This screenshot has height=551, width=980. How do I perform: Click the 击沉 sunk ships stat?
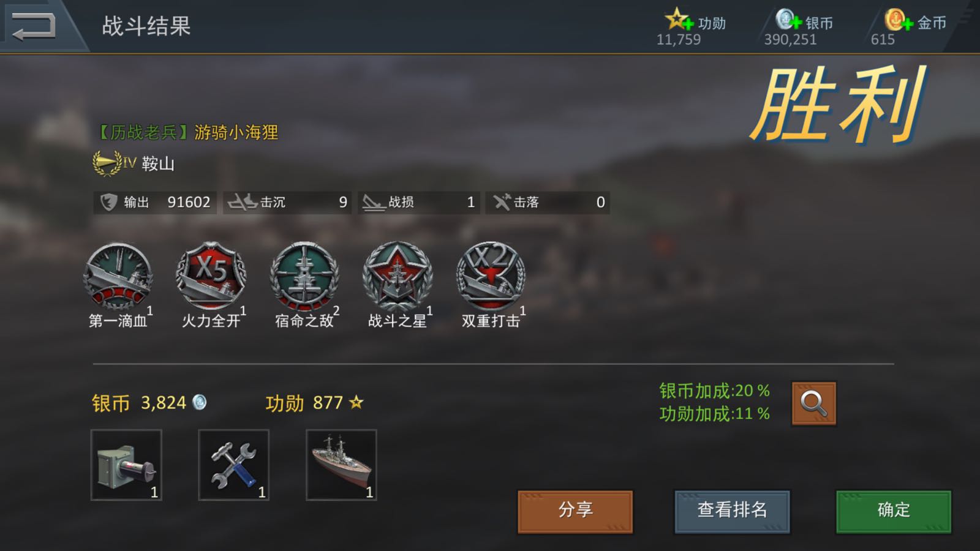click(x=287, y=202)
